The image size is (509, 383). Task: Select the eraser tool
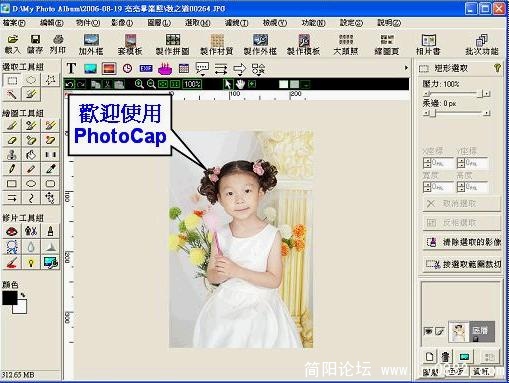(x=12, y=140)
